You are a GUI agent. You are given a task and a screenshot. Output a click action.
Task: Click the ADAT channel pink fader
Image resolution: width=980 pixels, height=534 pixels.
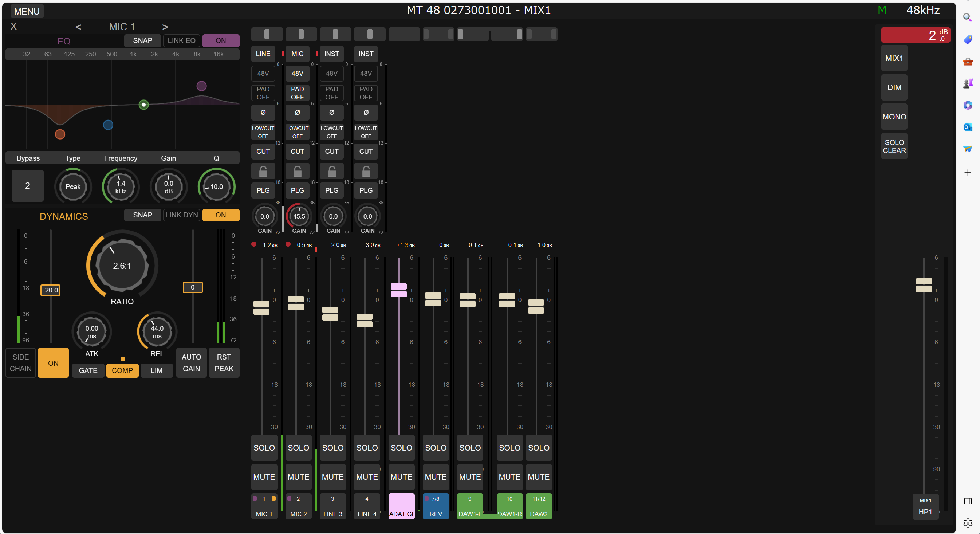tap(398, 290)
